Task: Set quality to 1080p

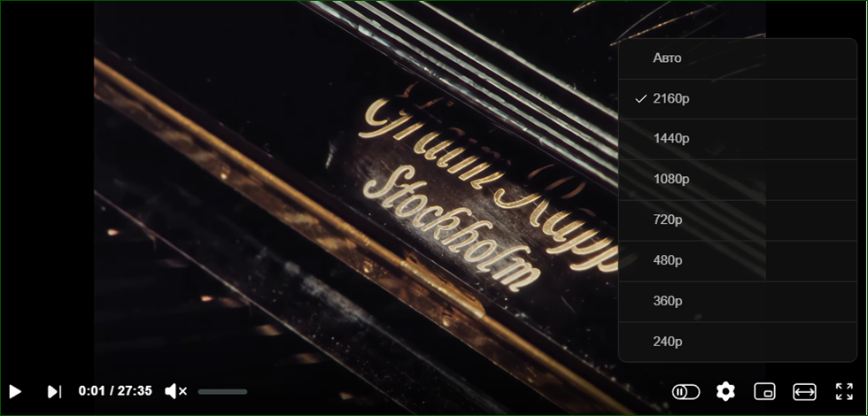Action: pyautogui.click(x=737, y=180)
